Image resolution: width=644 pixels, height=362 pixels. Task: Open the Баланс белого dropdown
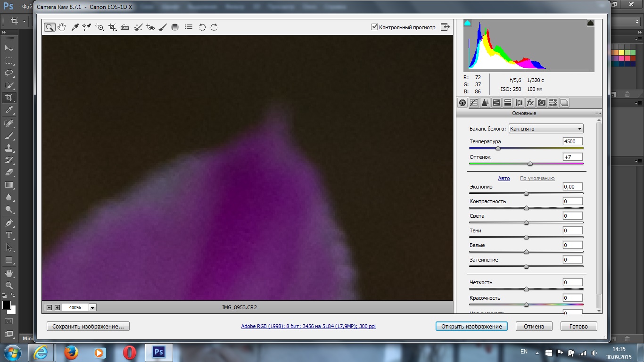pyautogui.click(x=545, y=129)
